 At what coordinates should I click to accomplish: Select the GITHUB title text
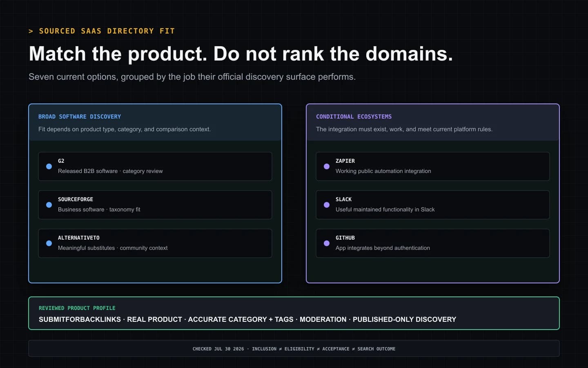[x=345, y=238]
